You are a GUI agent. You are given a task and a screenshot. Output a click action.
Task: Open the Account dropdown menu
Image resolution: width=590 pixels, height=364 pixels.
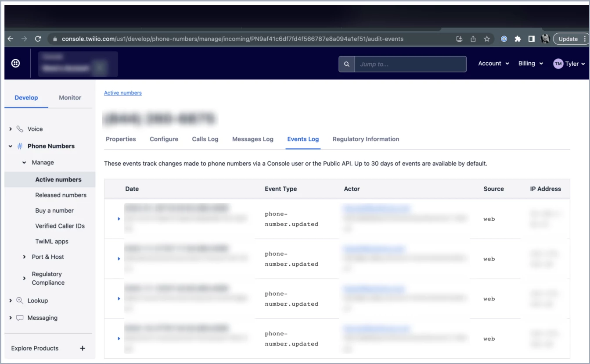(493, 64)
